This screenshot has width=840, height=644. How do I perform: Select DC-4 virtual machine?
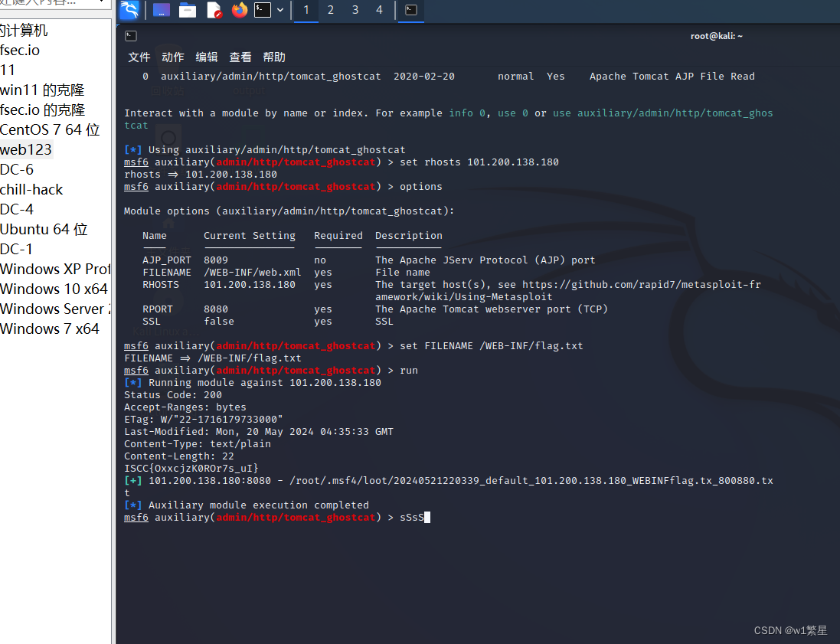(17, 209)
